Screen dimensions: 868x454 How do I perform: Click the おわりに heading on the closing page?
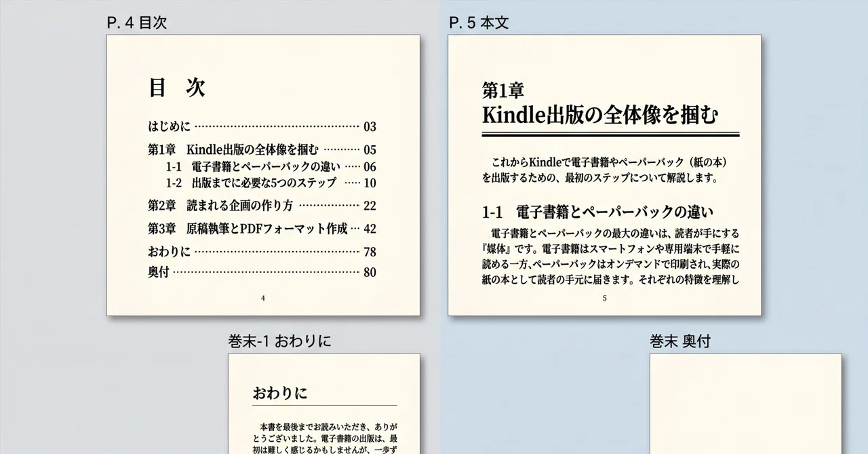coord(279,393)
